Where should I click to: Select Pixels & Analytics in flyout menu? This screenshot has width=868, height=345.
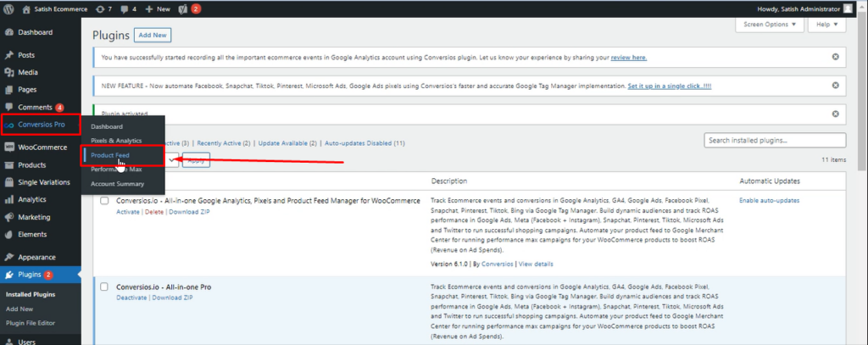pos(116,141)
